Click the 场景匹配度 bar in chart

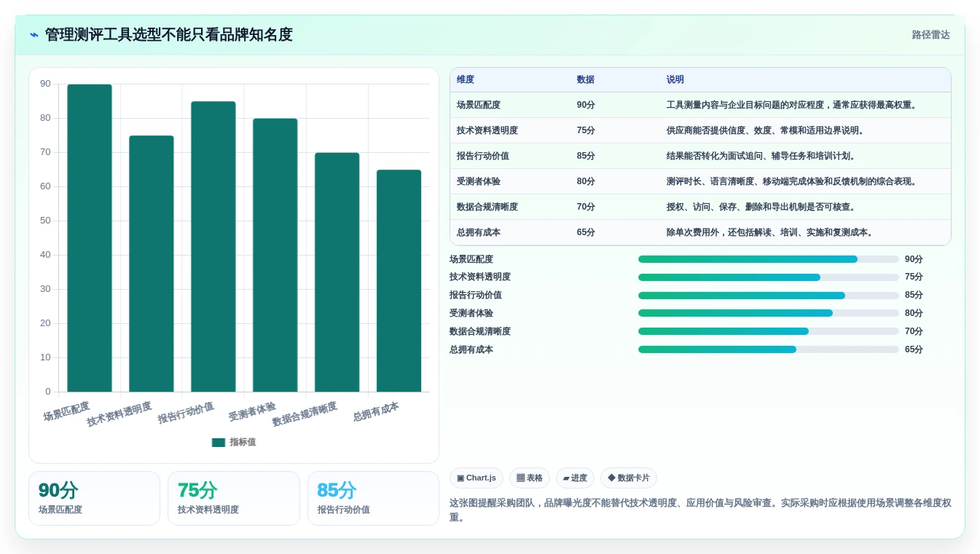point(90,238)
